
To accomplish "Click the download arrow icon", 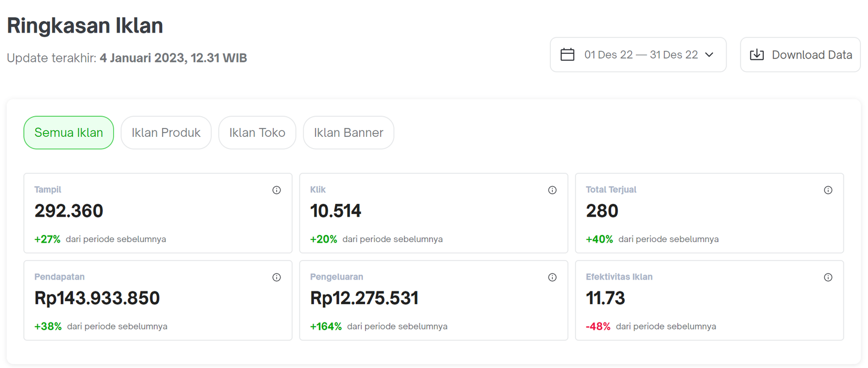I will 757,55.
